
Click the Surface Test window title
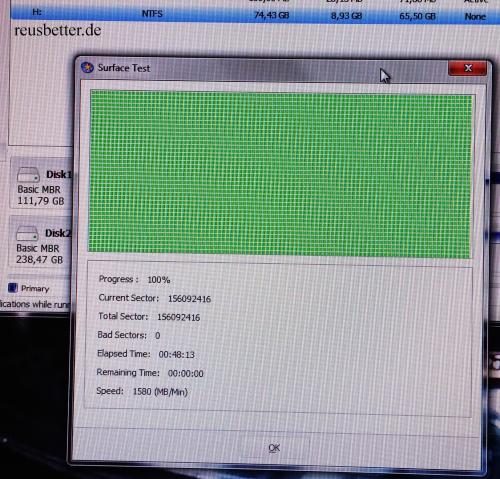pos(124,68)
